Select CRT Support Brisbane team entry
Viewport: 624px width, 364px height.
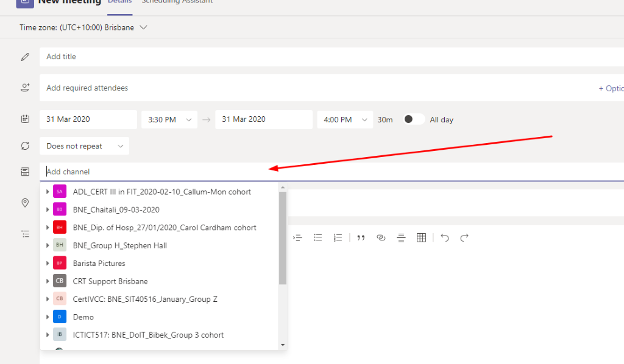160,281
